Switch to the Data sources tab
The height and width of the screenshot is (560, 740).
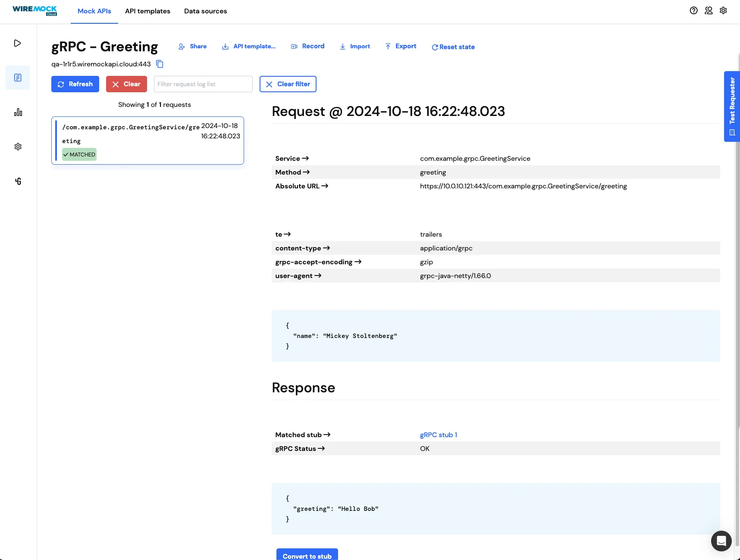(x=205, y=11)
